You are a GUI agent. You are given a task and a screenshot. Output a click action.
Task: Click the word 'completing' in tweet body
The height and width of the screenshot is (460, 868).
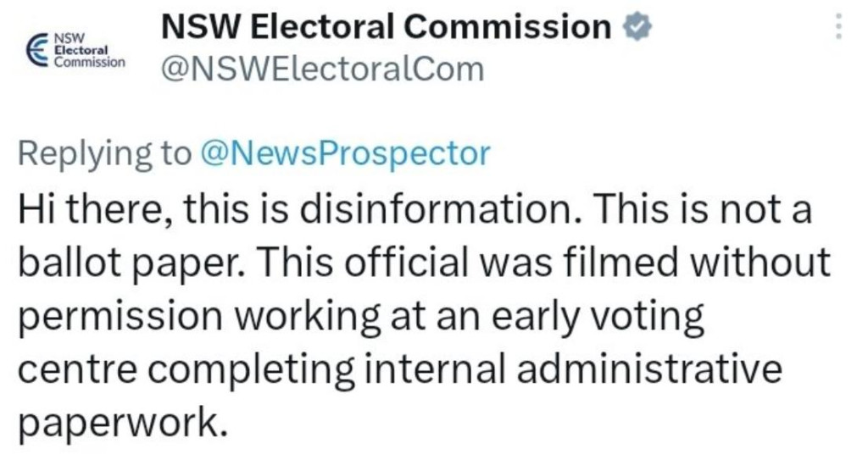tap(250, 369)
